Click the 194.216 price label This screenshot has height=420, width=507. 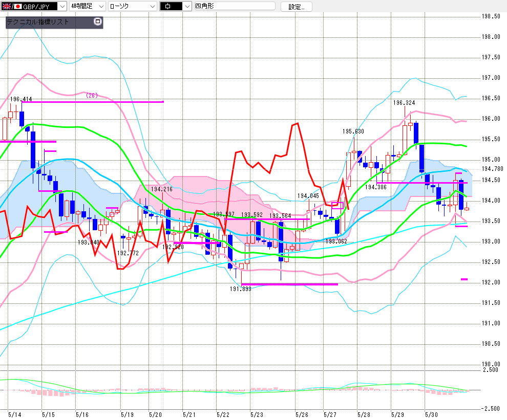point(162,189)
